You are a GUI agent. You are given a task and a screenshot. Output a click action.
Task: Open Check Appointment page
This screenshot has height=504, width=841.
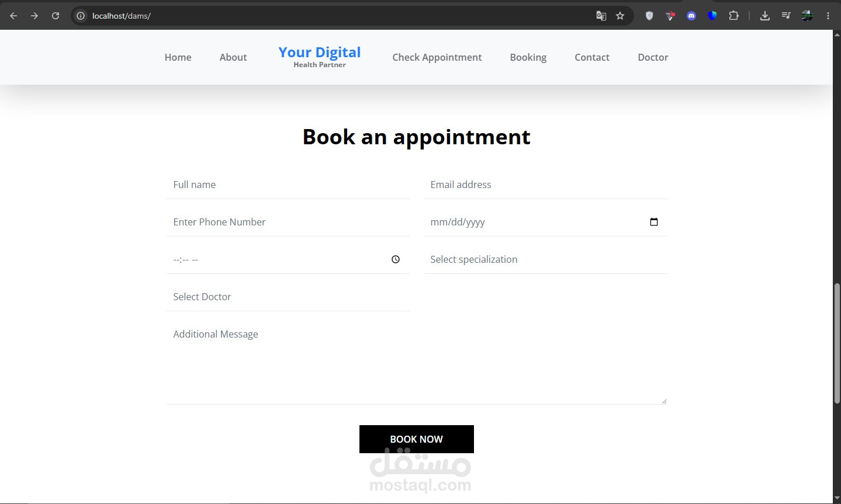pyautogui.click(x=437, y=57)
